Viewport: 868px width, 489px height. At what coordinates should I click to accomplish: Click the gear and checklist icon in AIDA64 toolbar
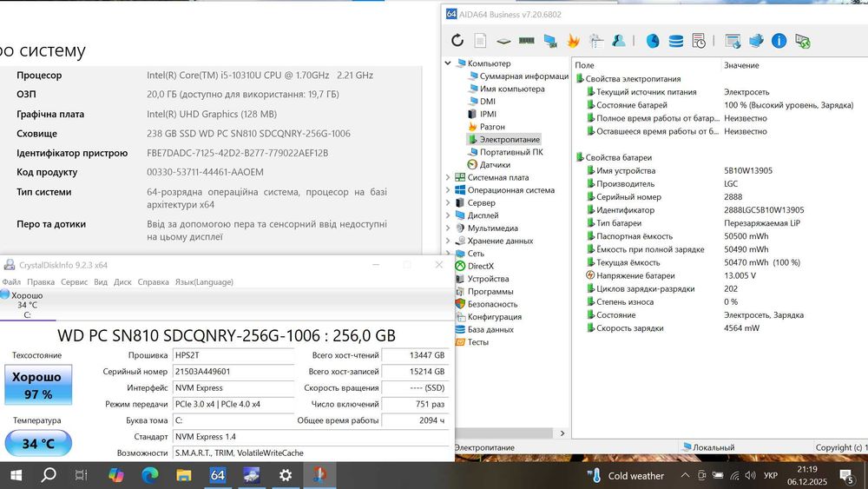pyautogui.click(x=596, y=41)
